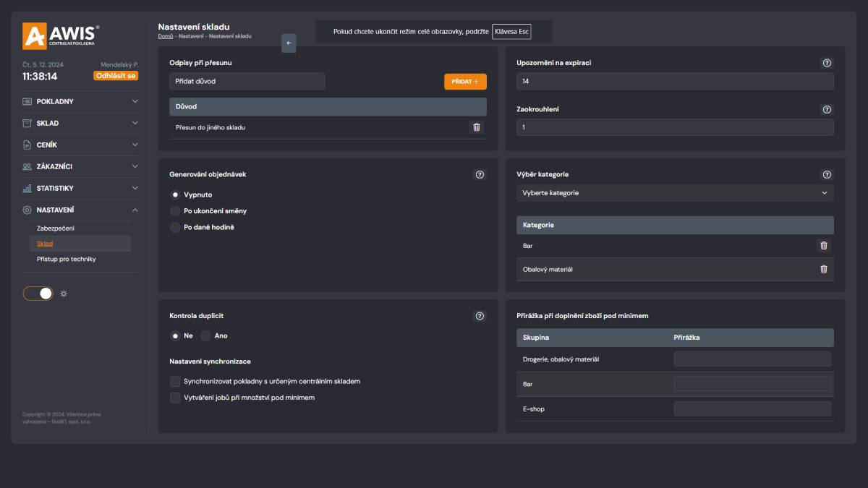Show help for Kontrola duplicit
Screen dimensions: 868x488
[480, 316]
